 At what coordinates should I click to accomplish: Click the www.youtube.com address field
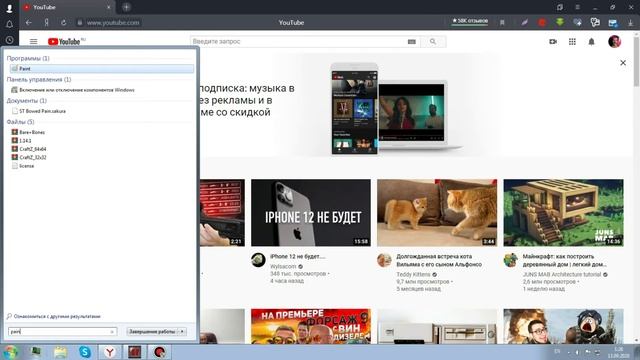click(x=113, y=22)
